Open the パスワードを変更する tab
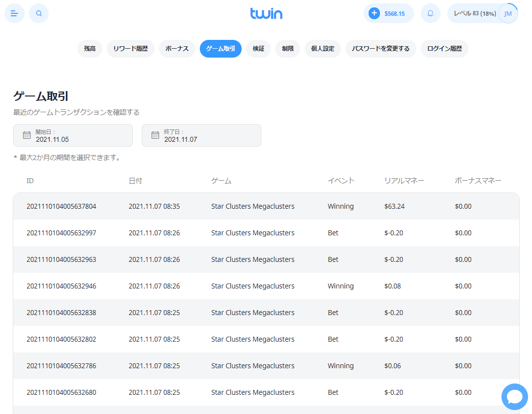 (x=381, y=49)
